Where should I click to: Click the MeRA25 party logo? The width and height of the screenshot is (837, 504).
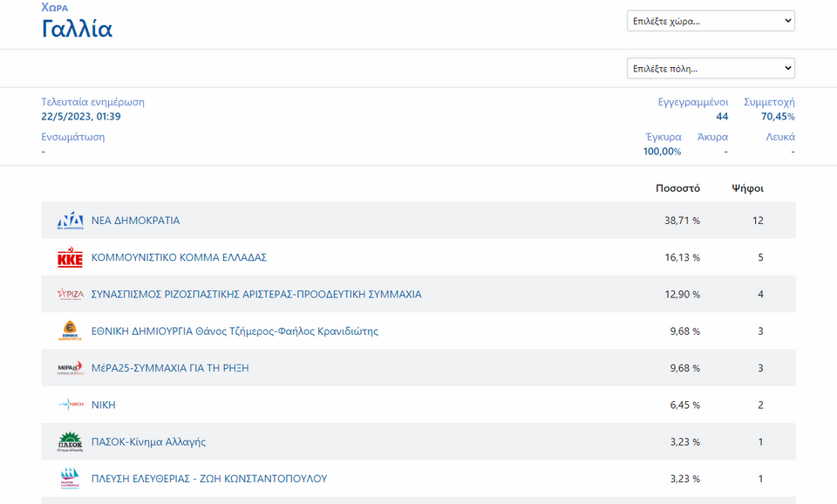tap(71, 368)
